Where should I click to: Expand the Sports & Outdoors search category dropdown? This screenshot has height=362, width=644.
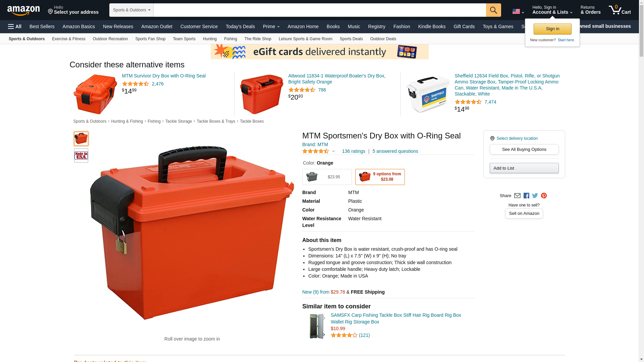[131, 10]
